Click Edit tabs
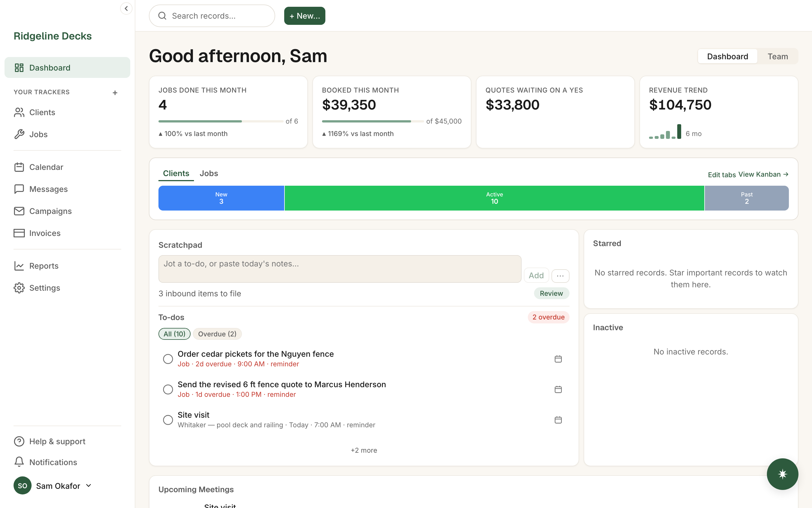812x508 pixels. tap(722, 175)
